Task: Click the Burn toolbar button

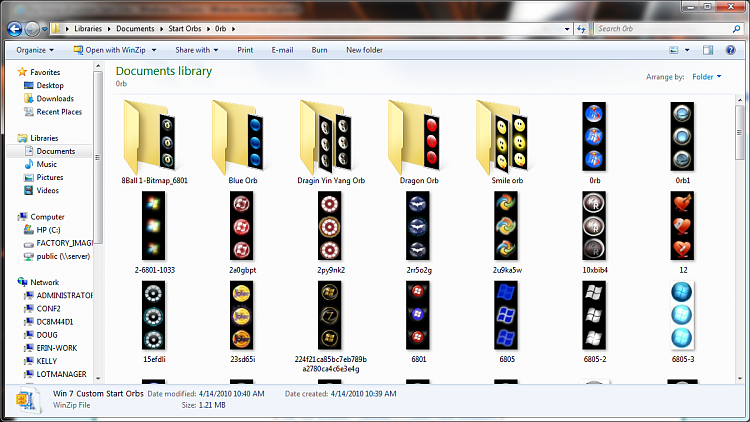Action: click(320, 50)
